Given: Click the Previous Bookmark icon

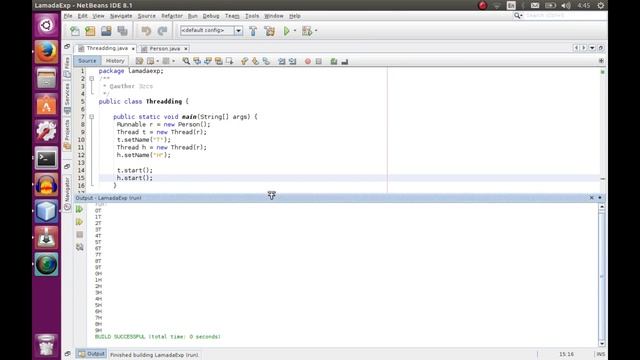Looking at the screenshot, I should tap(244, 61).
